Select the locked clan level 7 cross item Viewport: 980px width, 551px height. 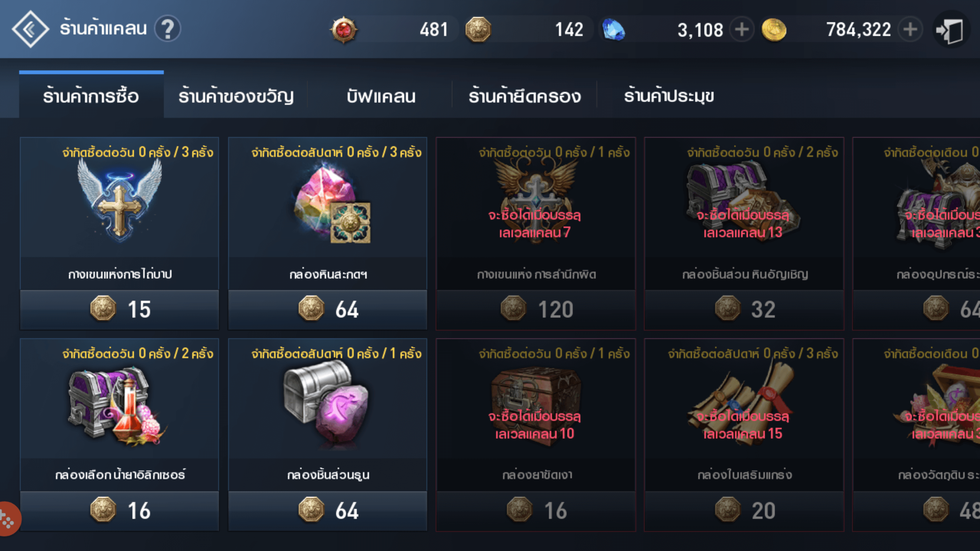536,233
